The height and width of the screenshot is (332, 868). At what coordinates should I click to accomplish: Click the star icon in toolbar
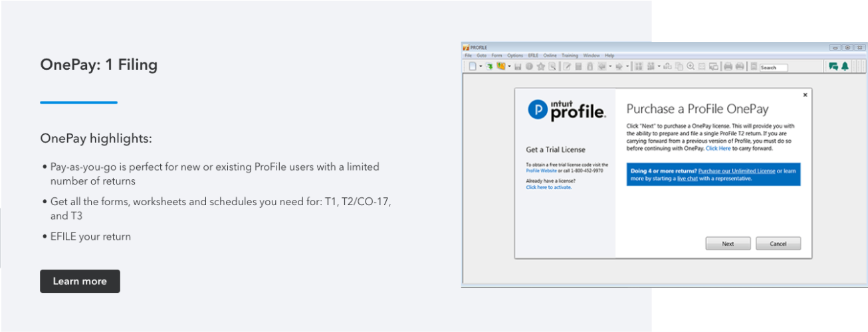point(541,66)
